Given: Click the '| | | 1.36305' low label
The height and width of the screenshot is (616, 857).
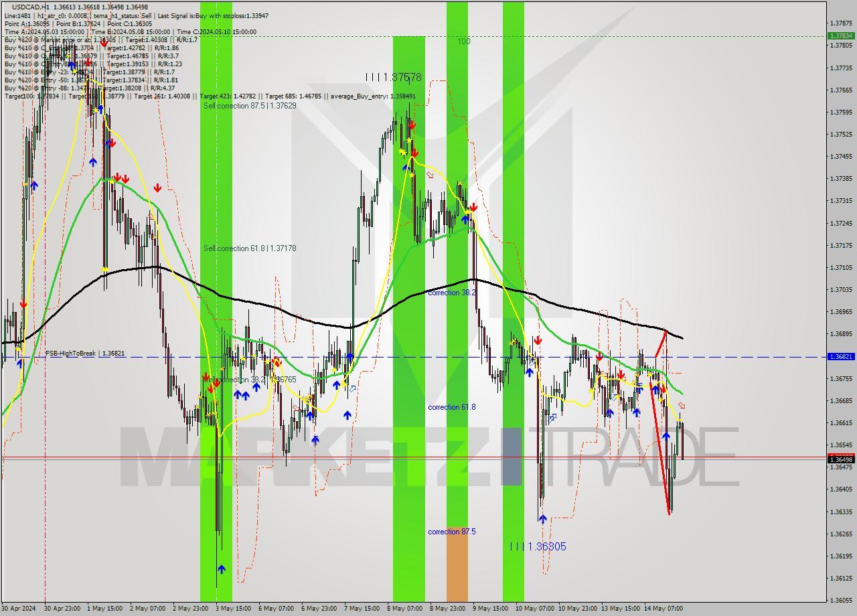Looking at the screenshot, I should click(538, 546).
